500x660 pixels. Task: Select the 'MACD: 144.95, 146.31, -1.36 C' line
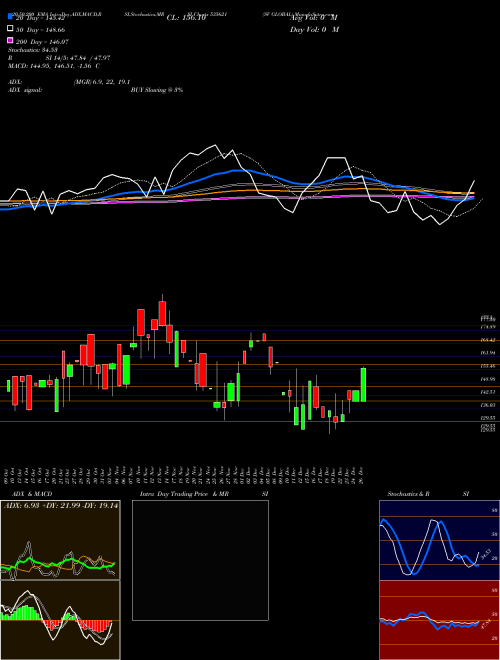[54, 66]
